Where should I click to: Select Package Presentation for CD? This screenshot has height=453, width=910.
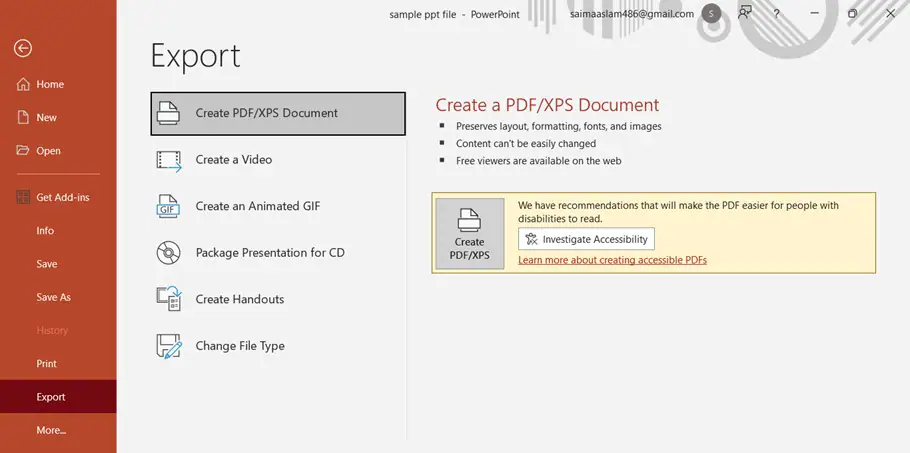pyautogui.click(x=278, y=253)
